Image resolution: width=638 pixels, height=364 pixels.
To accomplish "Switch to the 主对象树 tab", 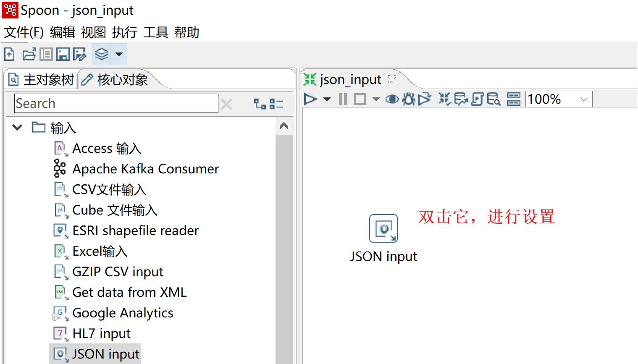I will (x=41, y=79).
